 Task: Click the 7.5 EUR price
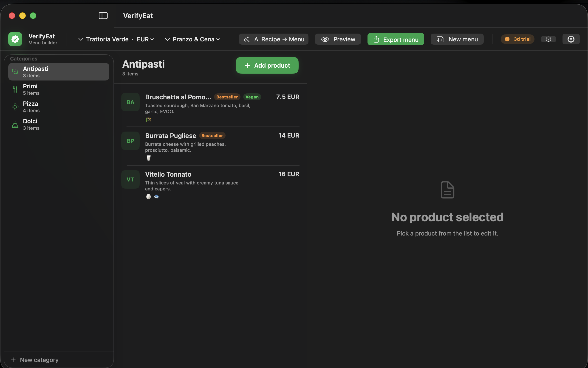[288, 97]
